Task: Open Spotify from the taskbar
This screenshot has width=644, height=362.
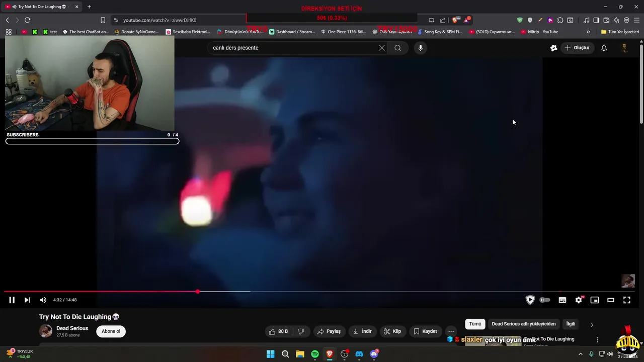Action: click(x=315, y=354)
